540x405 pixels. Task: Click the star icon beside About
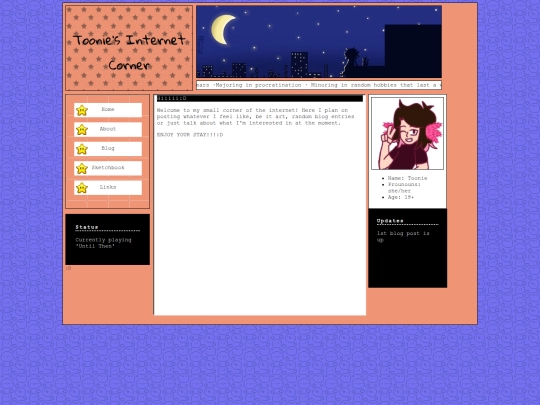pos(82,129)
